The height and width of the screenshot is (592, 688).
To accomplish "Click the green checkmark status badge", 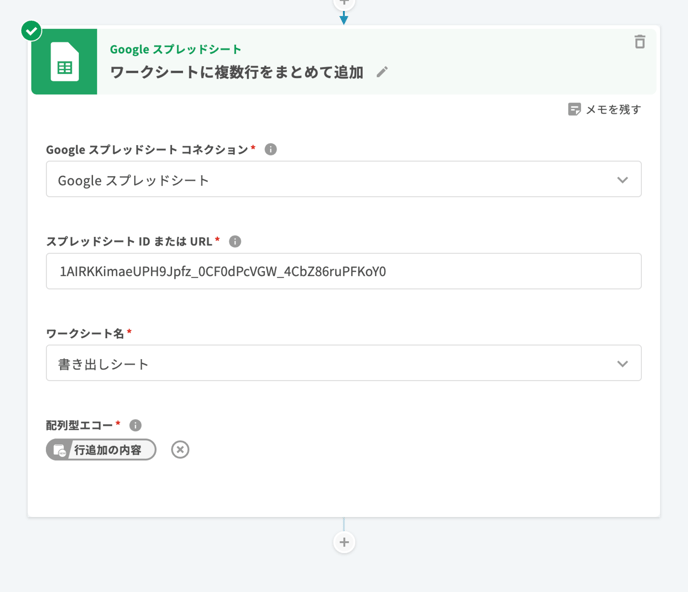I will pyautogui.click(x=32, y=31).
